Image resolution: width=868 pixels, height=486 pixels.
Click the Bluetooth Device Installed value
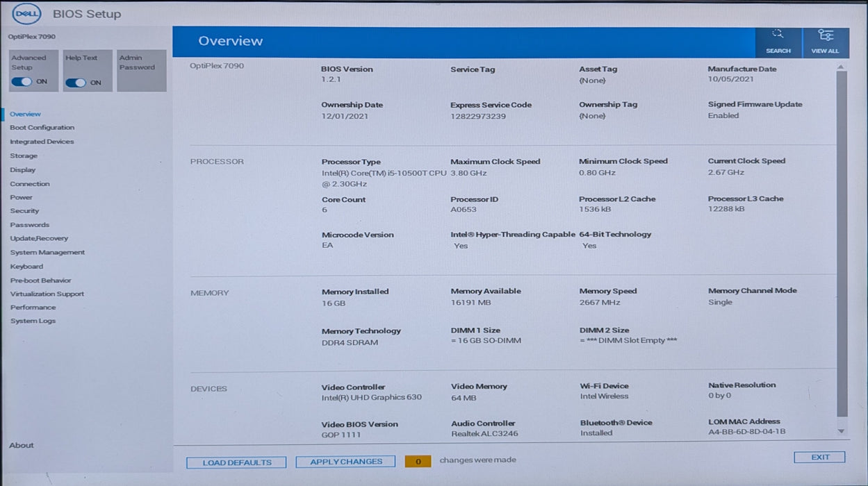[x=596, y=433]
